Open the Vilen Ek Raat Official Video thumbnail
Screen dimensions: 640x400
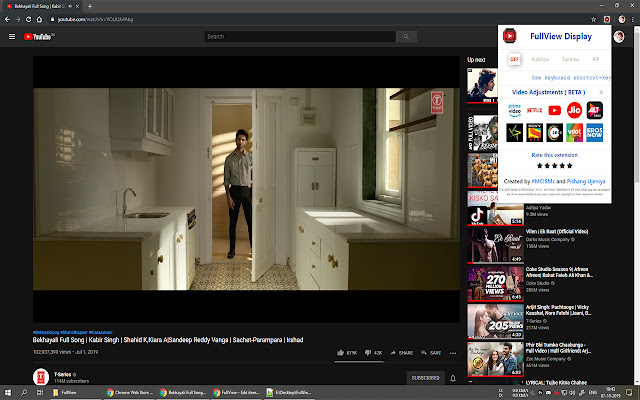[x=496, y=245]
